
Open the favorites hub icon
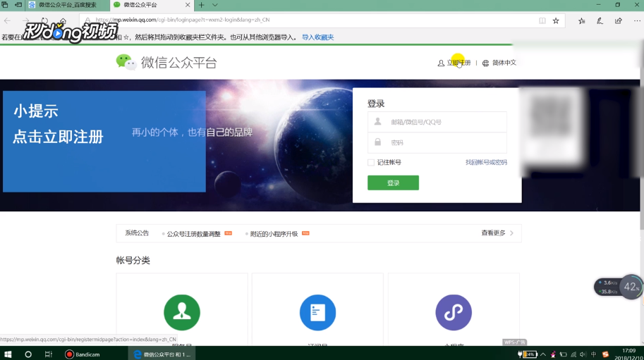point(581,20)
